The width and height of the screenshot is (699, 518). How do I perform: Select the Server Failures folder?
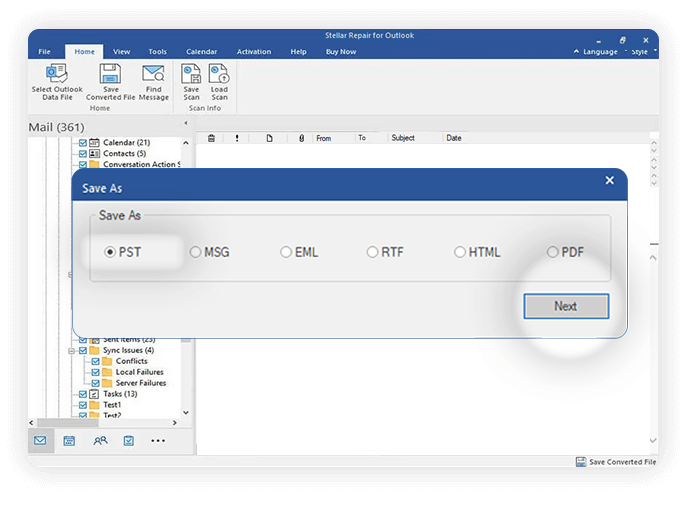click(x=141, y=383)
